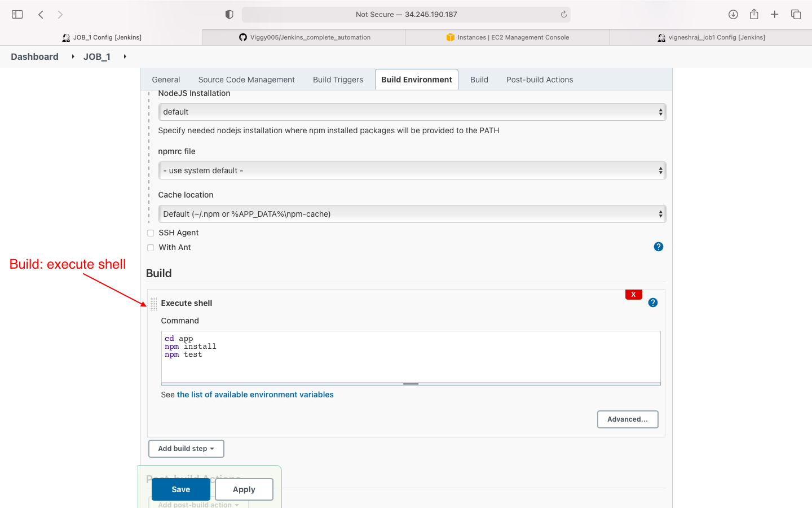The height and width of the screenshot is (508, 812).
Task: Click the Safari address bar
Action: click(x=406, y=15)
